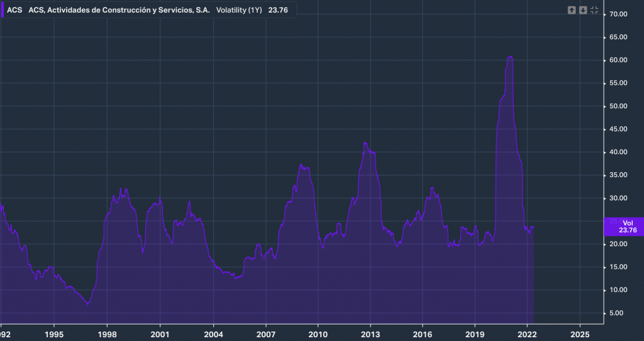Click the 70.00 label on price axis

point(619,14)
